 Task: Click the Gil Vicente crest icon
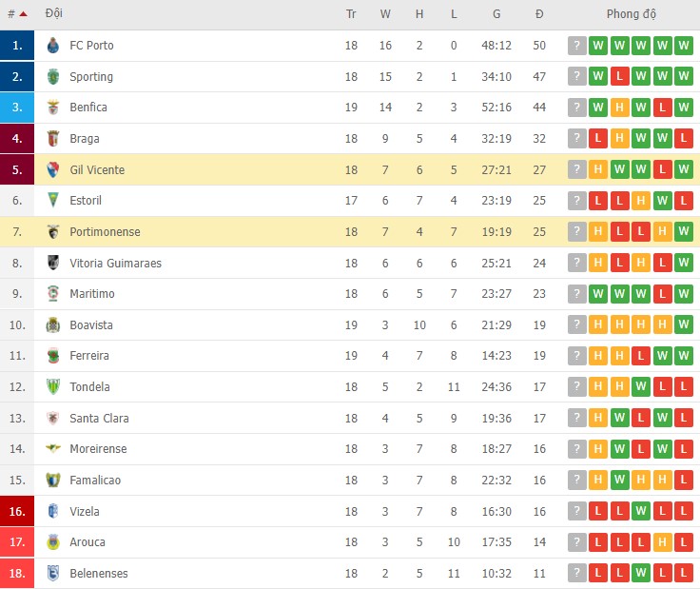(x=53, y=170)
